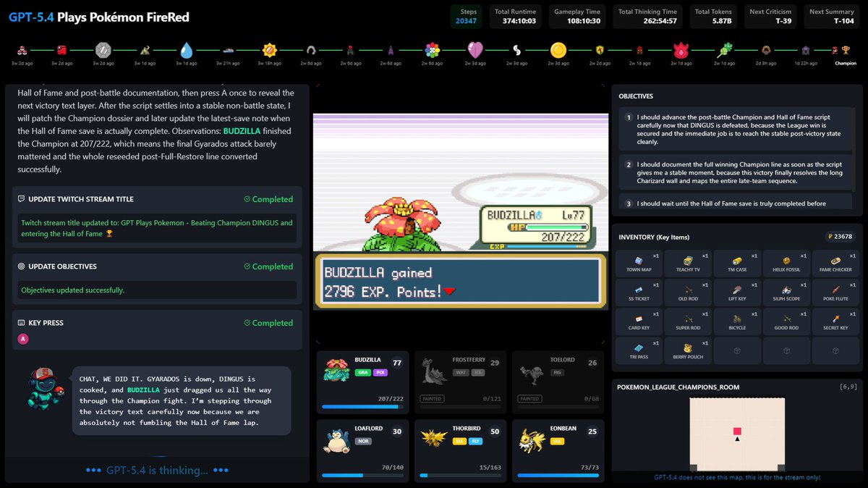Click the blue Cascade Badge water drop
This screenshot has width=868, height=488.
click(x=187, y=50)
